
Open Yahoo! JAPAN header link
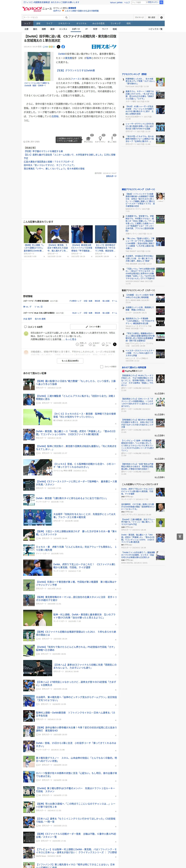pyautogui.click(x=116, y=2)
